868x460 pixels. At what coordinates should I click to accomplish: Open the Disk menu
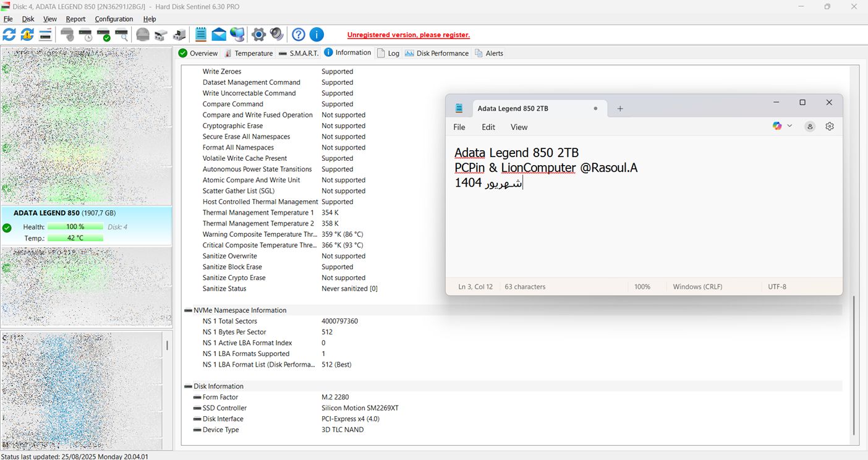[28, 19]
